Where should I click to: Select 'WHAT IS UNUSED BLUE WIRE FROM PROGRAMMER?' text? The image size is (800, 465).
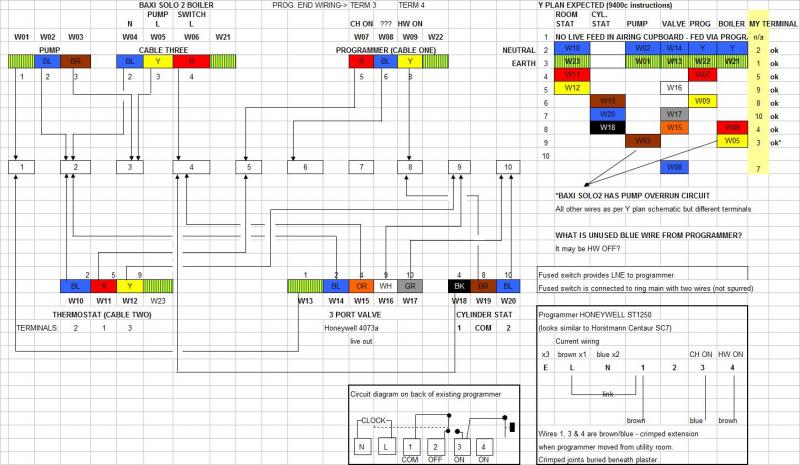[x=641, y=234]
